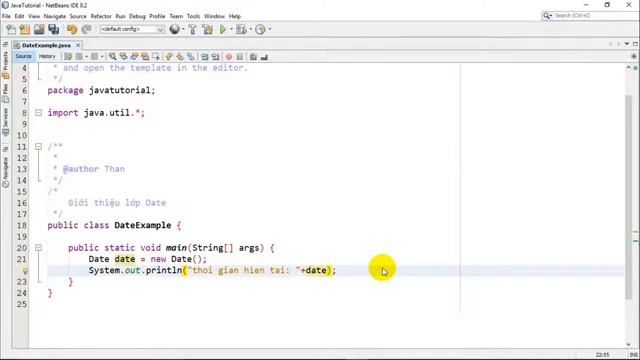
Task: Undo with the orange arrow icon
Action: [72, 29]
